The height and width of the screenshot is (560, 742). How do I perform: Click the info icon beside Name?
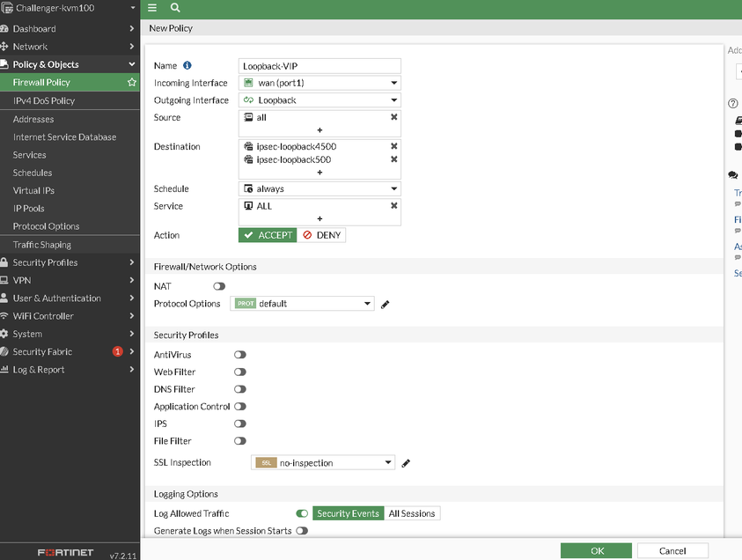pyautogui.click(x=187, y=65)
